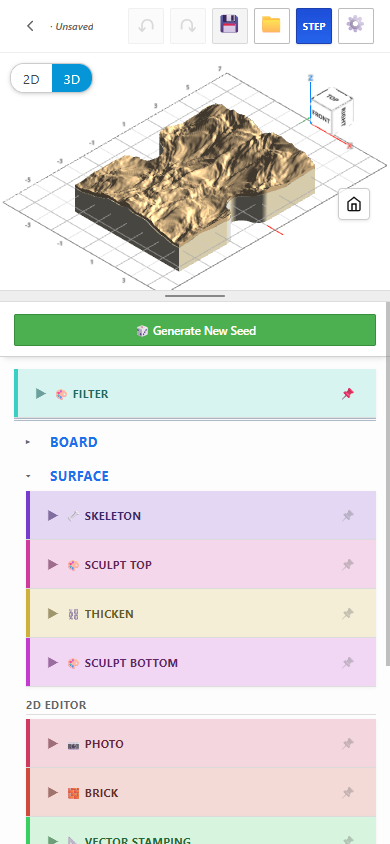The height and width of the screenshot is (844, 390).
Task: Toggle the pin on FILTER panel
Action: point(348,394)
